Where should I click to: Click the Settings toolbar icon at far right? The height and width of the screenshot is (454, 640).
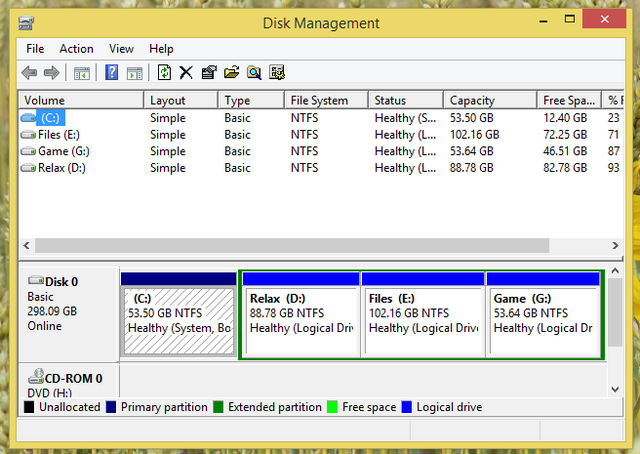click(x=277, y=73)
